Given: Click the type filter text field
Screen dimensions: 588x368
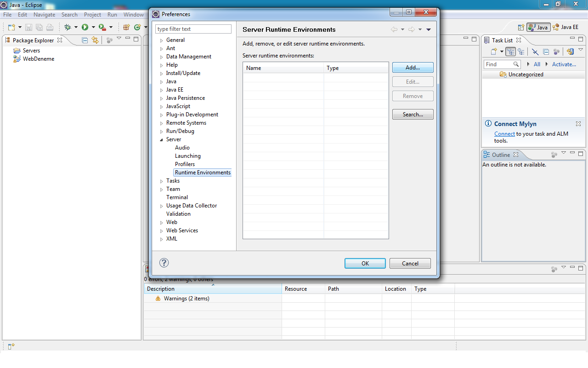Looking at the screenshot, I should (x=193, y=29).
